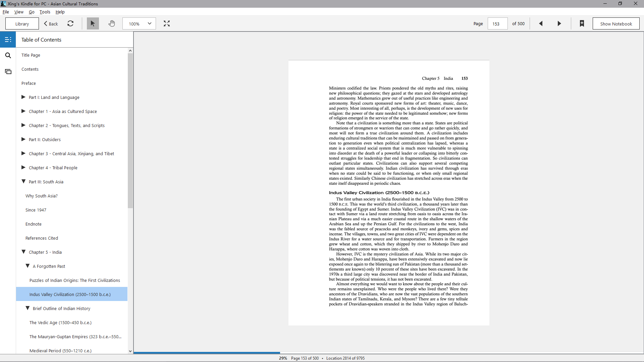Collapse A Forgotten Past section
Viewport: 644px width, 362px height.
pos(28,266)
